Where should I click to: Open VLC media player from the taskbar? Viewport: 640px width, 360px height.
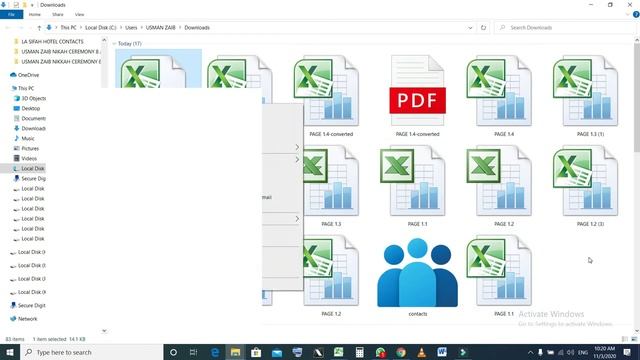[x=421, y=352]
